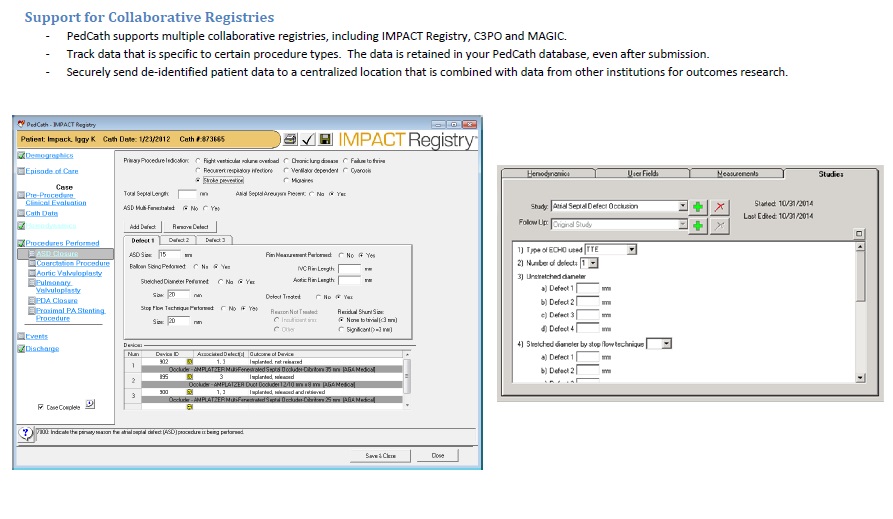
Task: Click the Add Defect button
Action: tap(142, 227)
